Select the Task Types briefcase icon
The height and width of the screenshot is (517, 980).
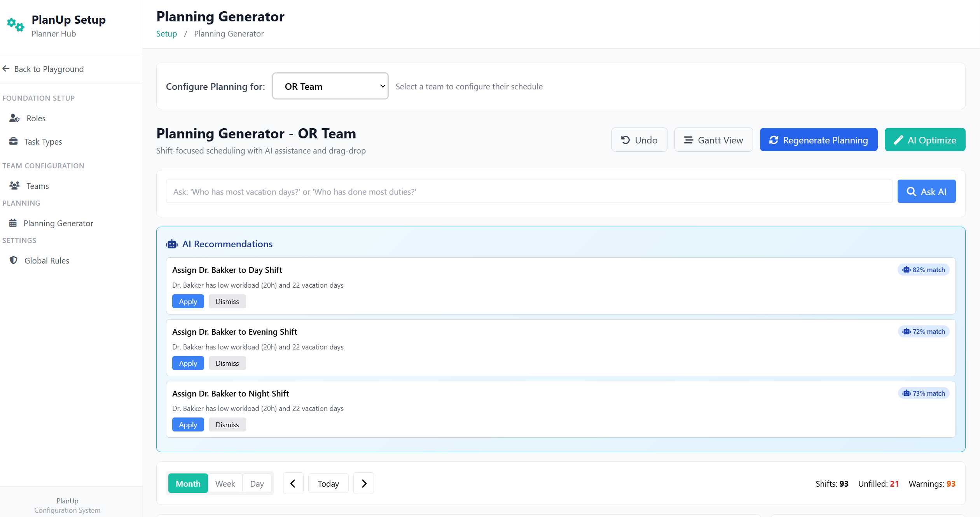click(14, 141)
